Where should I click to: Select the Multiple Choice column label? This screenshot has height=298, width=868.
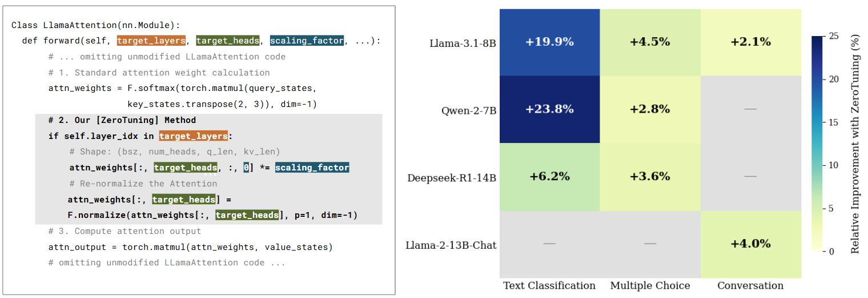coord(650,285)
